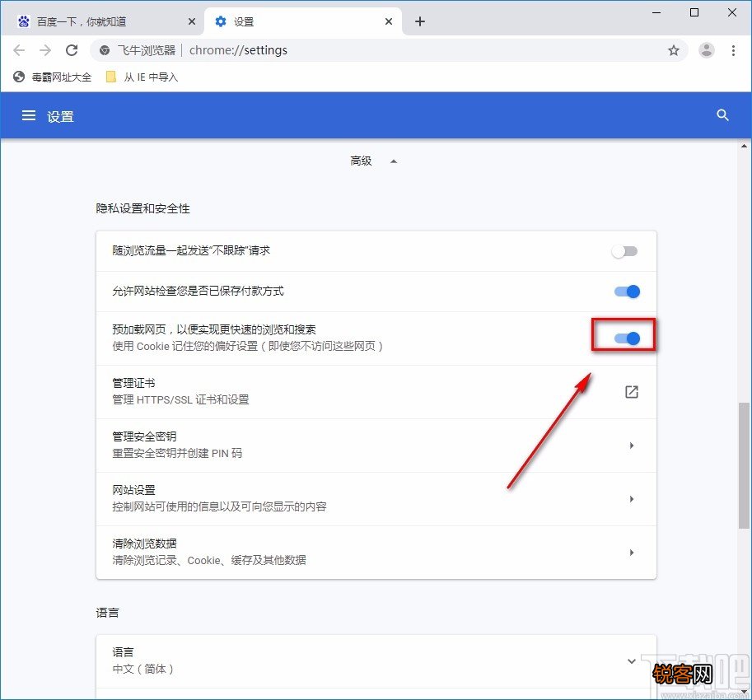The height and width of the screenshot is (700, 752).
Task: Click 重置安全密钥并创建 PIN 码 text
Action: pos(177,453)
